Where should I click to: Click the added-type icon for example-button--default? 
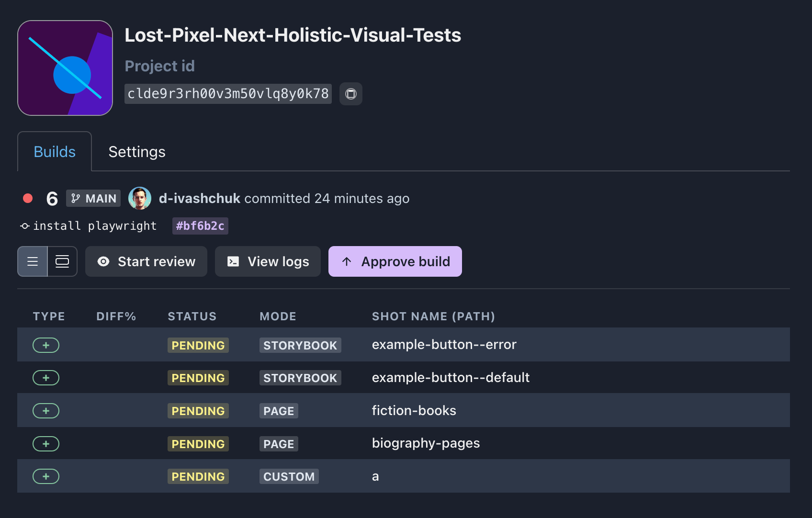click(46, 378)
